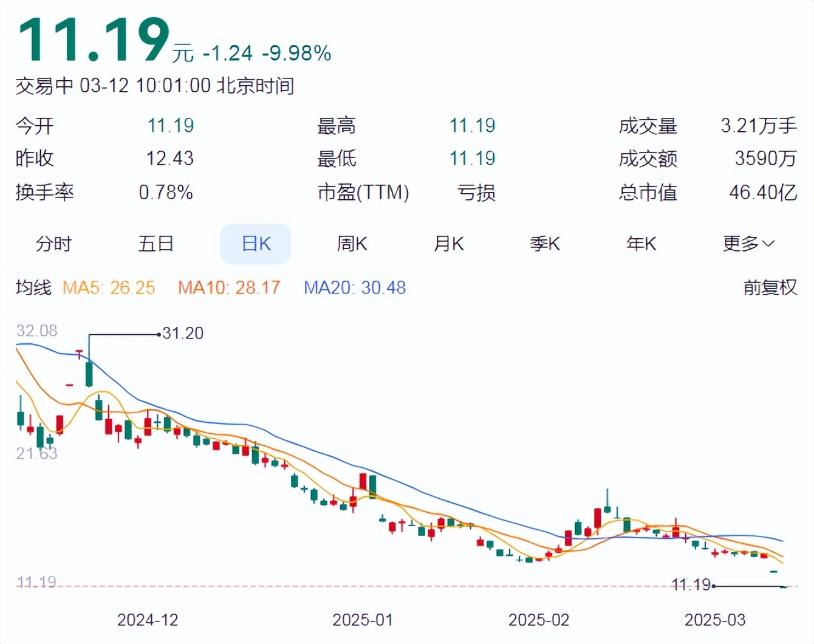814x644 pixels.
Task: Select the 日K chart tab
Action: [256, 244]
